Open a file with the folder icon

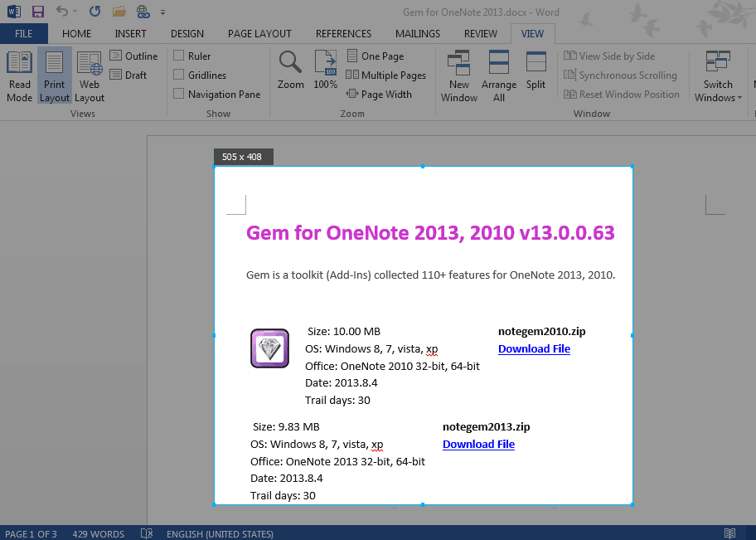tap(119, 12)
